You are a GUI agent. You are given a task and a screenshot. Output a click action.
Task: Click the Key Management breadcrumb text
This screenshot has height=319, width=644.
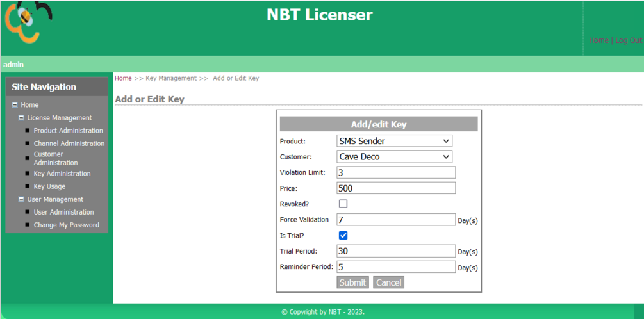coord(171,78)
